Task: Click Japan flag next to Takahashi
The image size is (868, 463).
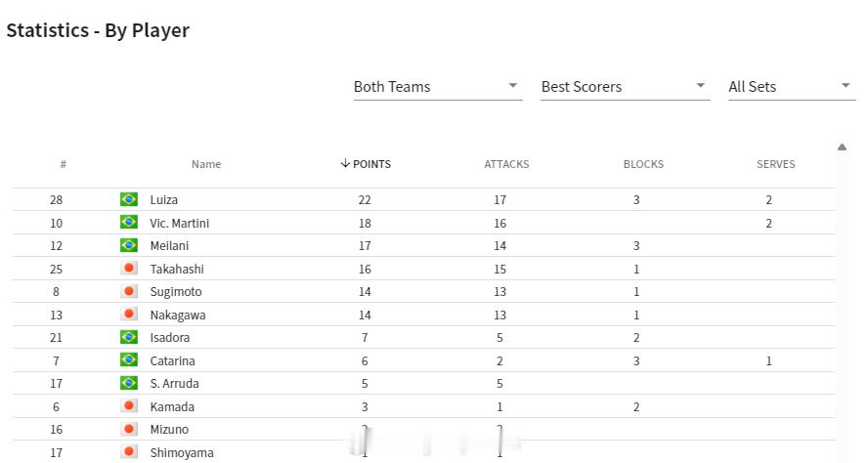Action: click(x=129, y=269)
